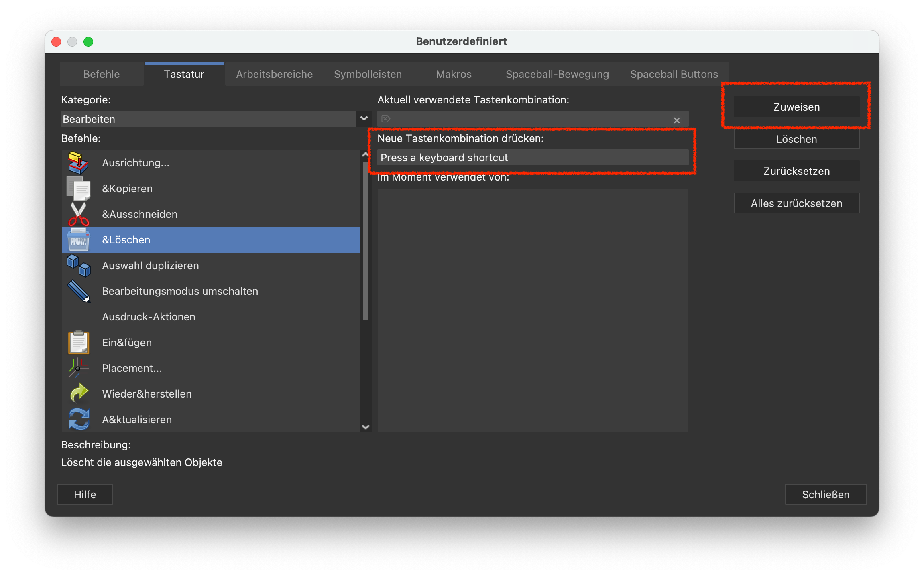The width and height of the screenshot is (924, 576).
Task: Click the Wiederherstellen redo arrow icon
Action: [x=78, y=394]
